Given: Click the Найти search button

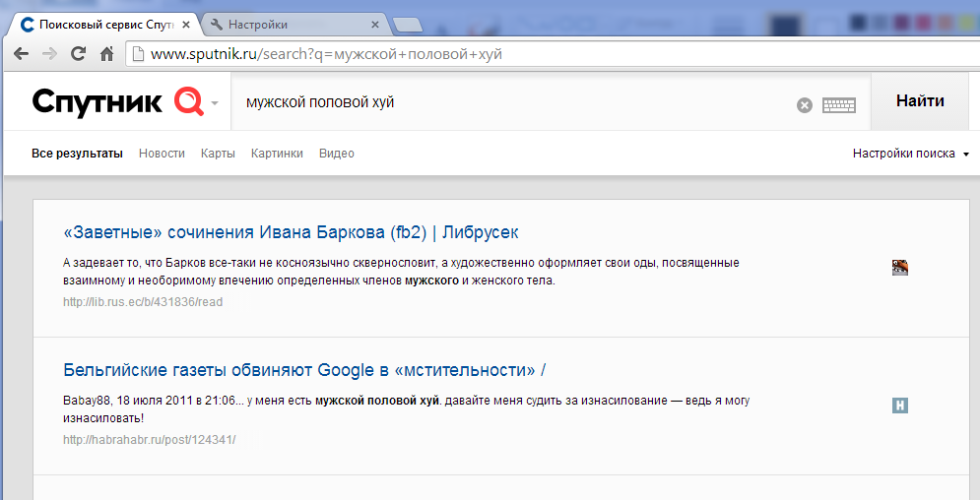Looking at the screenshot, I should click(x=920, y=101).
